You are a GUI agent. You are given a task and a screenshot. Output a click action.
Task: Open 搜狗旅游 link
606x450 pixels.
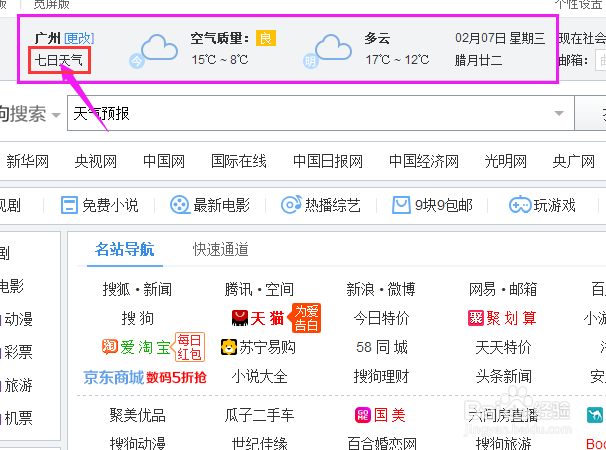tap(503, 443)
